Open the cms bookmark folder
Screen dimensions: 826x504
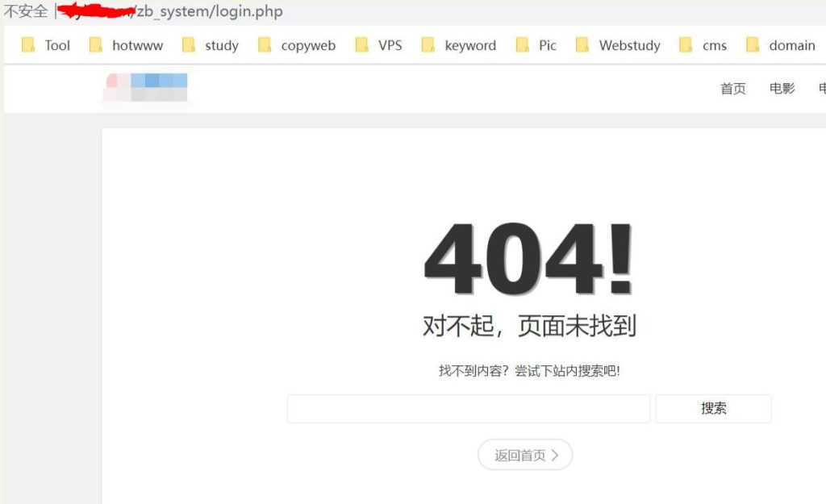[703, 45]
